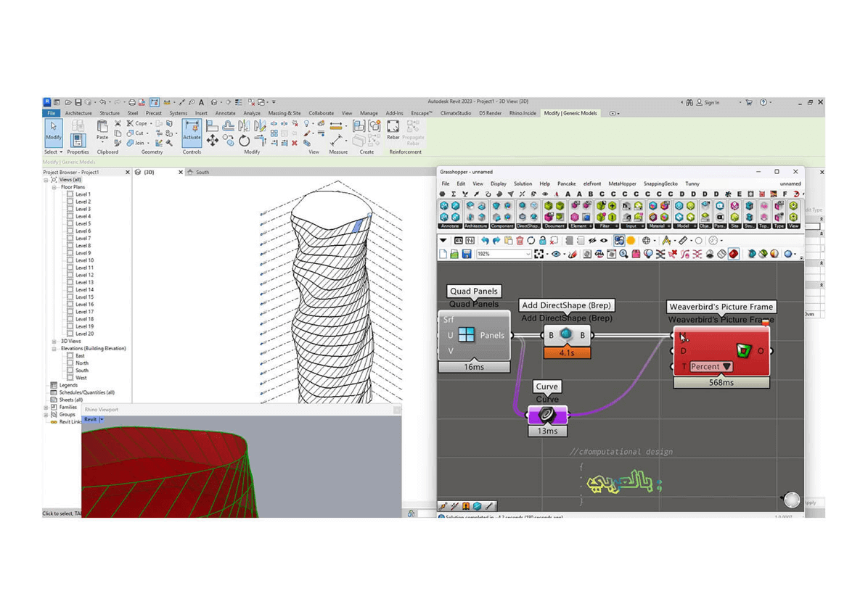This screenshot has height=599, width=868.
Task: Click the Grasshopper trash delete icon
Action: point(520,241)
